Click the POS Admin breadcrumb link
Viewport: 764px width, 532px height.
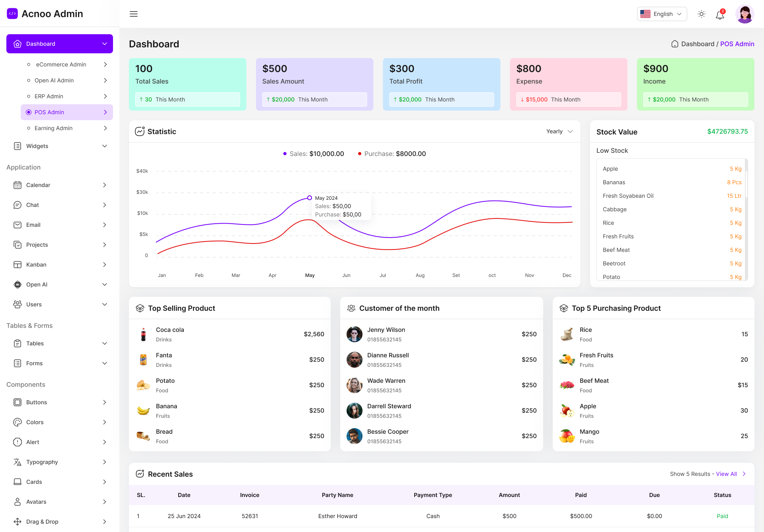pyautogui.click(x=737, y=44)
